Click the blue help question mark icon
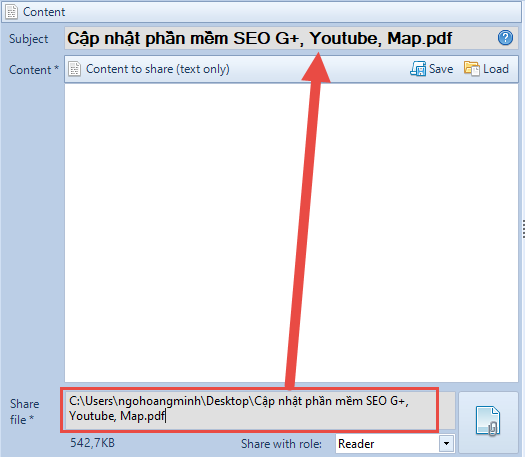Screen dimensions: 525x457 pyautogui.click(x=505, y=37)
